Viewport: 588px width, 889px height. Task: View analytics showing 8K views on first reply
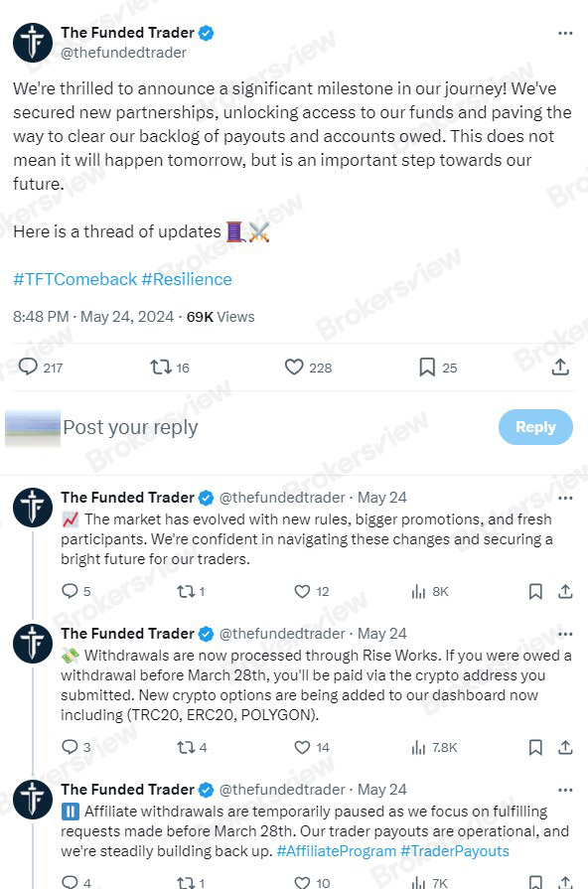click(x=414, y=591)
